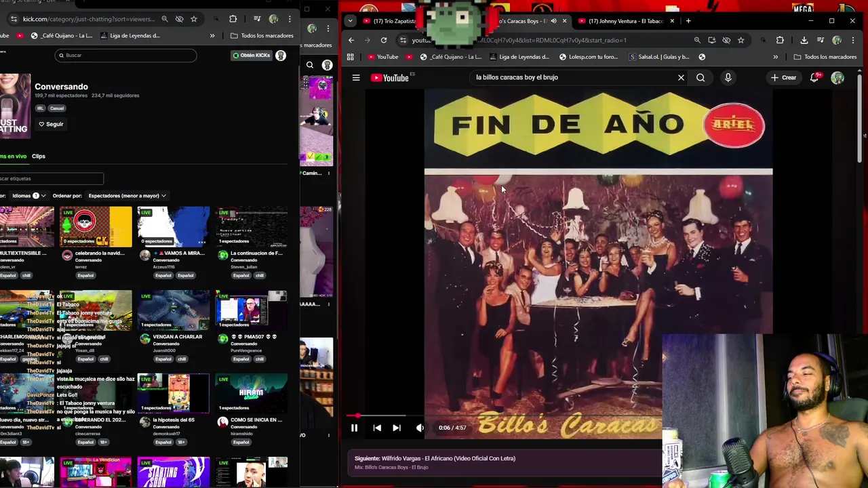Click Kick search field Buscar

pos(126,55)
